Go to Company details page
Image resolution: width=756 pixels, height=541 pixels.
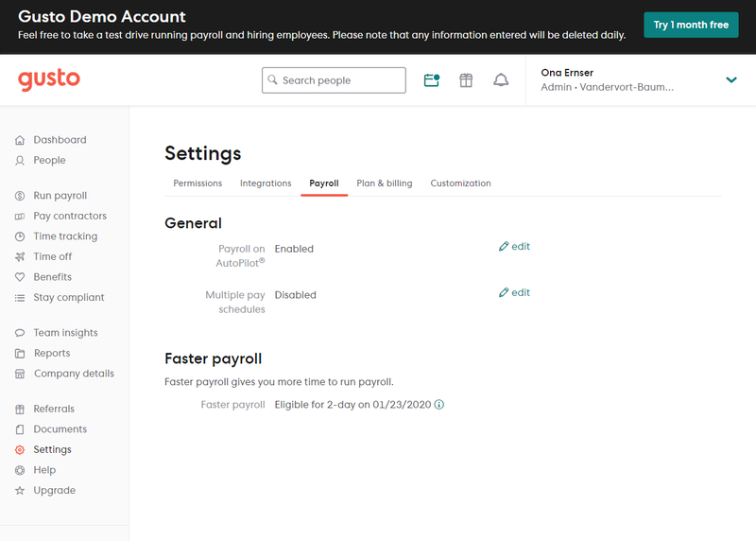[74, 373]
